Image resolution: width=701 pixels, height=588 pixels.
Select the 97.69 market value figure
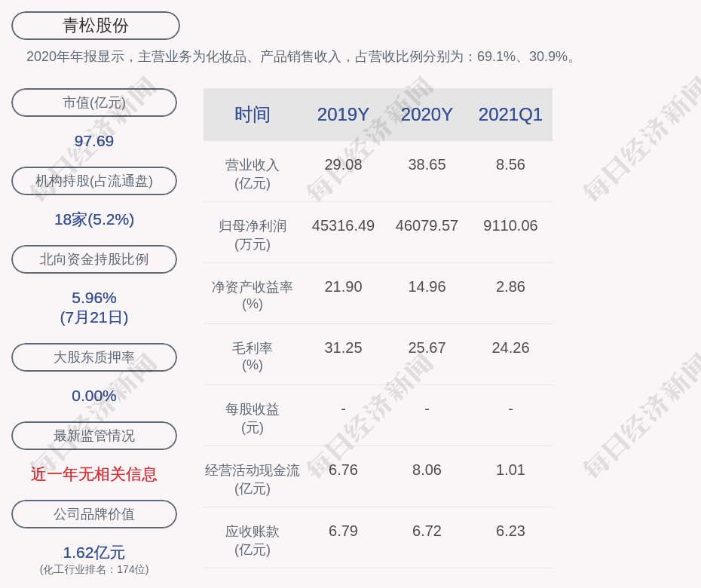point(94,141)
